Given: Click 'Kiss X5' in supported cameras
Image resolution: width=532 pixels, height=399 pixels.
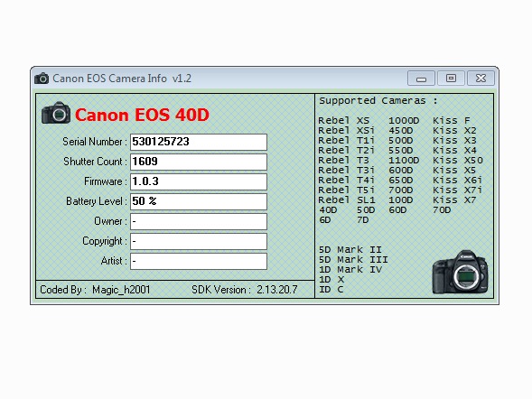Looking at the screenshot, I should 454,171.
